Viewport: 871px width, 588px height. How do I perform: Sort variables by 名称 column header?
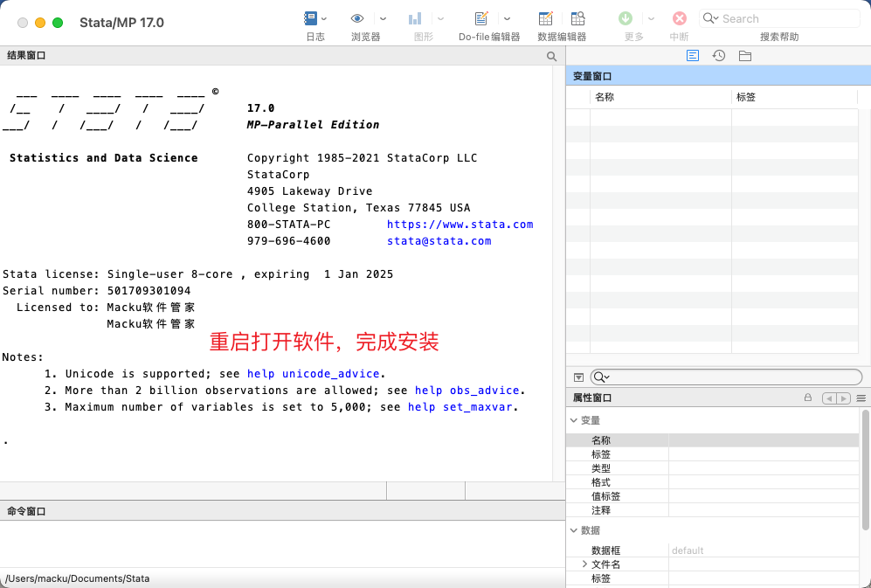pyautogui.click(x=660, y=97)
